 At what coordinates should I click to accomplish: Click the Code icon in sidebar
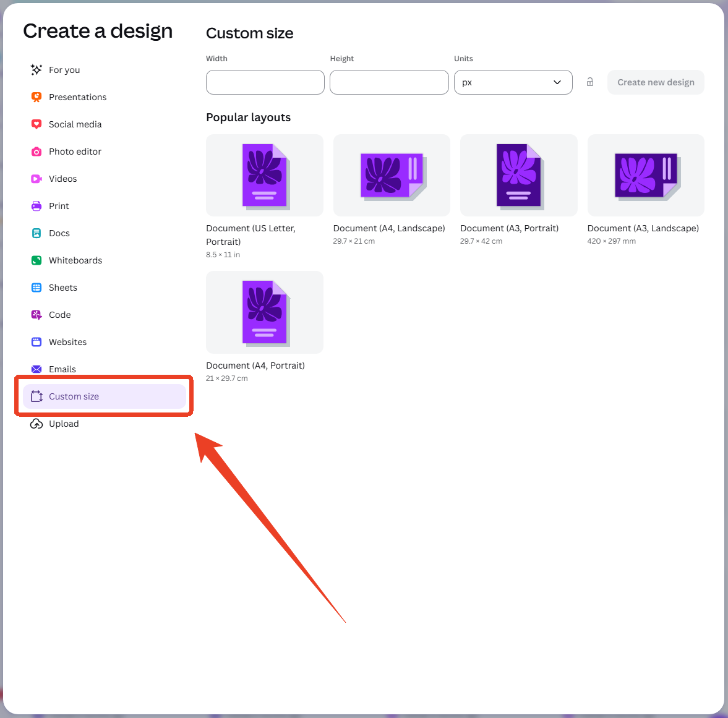(36, 315)
